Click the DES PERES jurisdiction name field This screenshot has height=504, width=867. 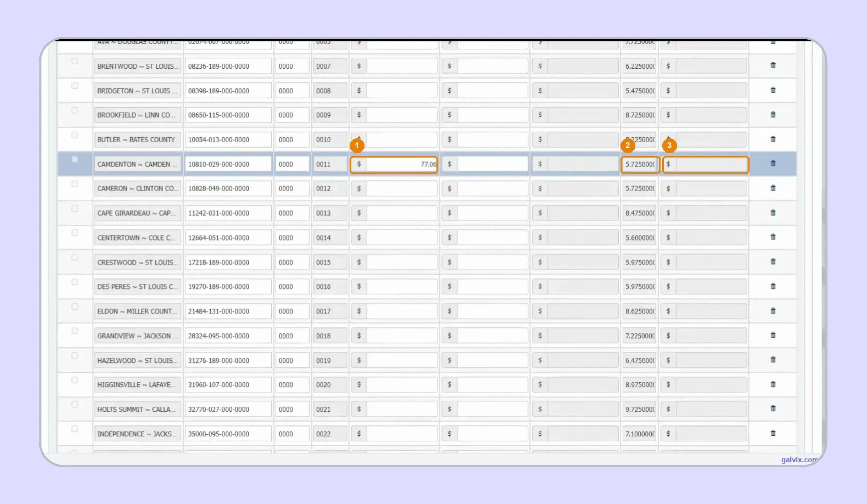137,287
